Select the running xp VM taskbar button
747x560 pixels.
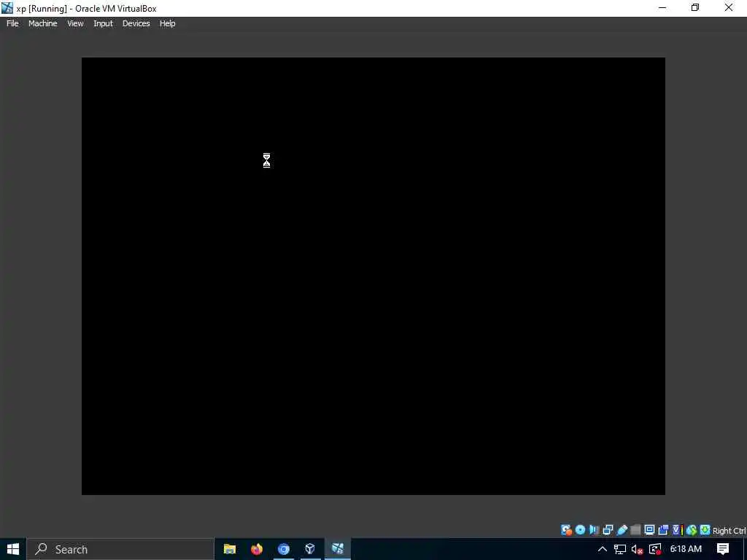click(x=338, y=549)
